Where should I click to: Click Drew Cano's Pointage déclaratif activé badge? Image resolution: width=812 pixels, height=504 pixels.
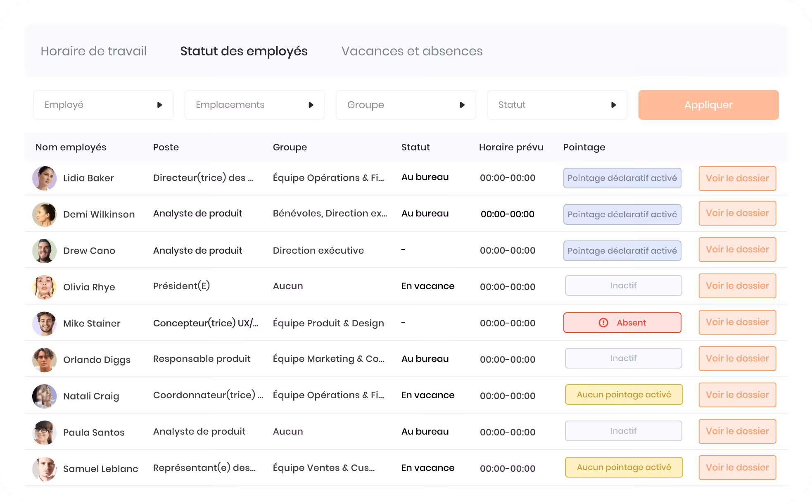tap(622, 251)
